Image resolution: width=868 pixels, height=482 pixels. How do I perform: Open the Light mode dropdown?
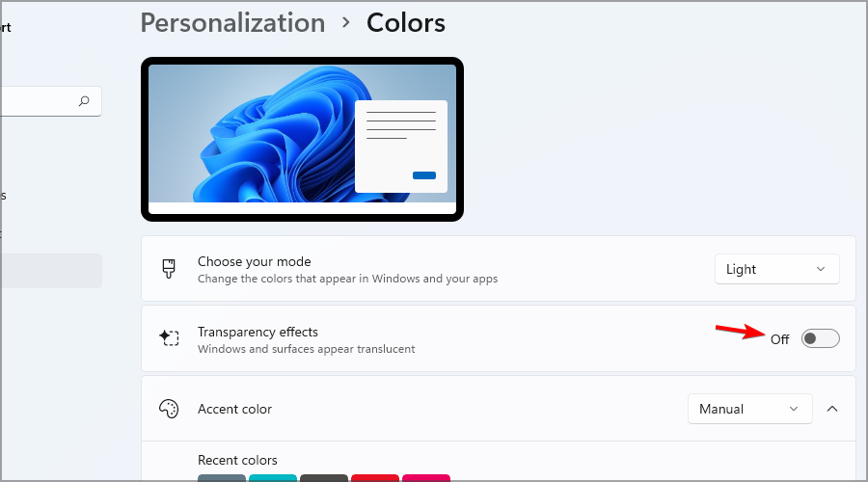point(776,269)
